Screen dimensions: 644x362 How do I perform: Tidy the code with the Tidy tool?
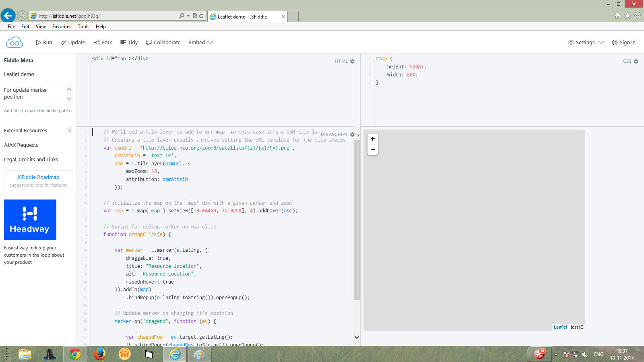[x=129, y=42]
